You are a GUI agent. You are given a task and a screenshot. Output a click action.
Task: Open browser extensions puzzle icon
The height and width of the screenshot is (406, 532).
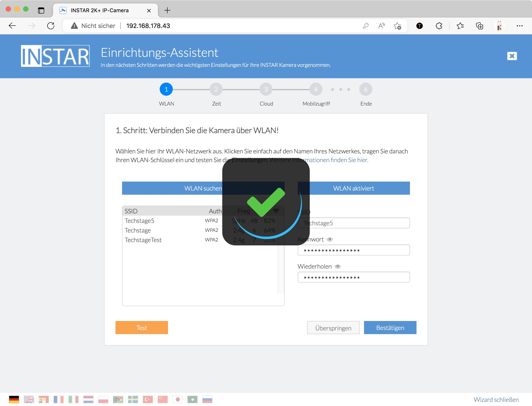(x=439, y=26)
